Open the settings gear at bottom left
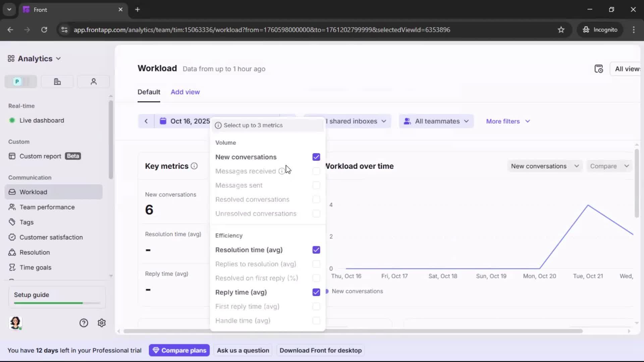 pos(101,322)
